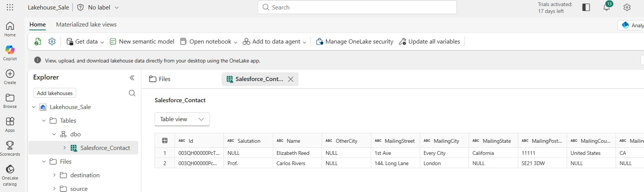Image resolution: width=644 pixels, height=192 pixels.
Task: Select the SE21 3DW cell
Action: click(542, 163)
